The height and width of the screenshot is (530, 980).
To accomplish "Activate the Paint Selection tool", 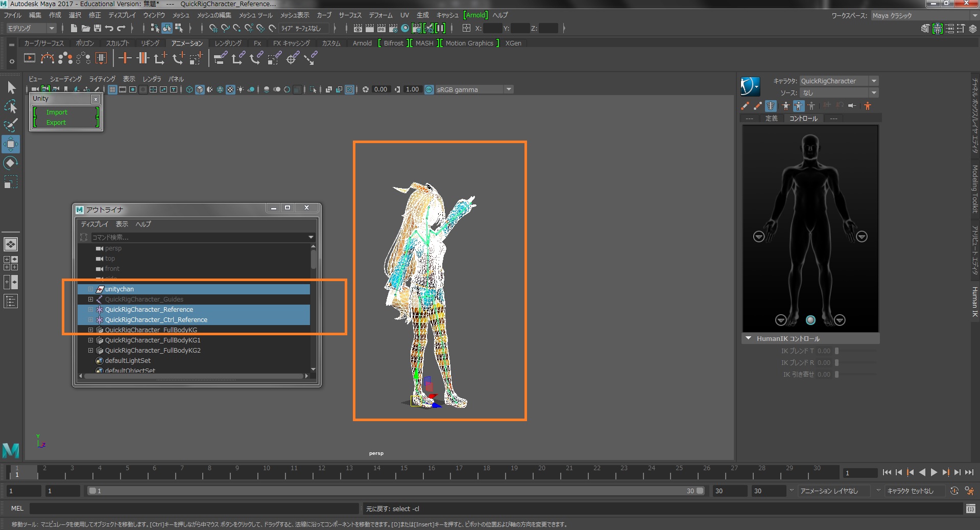I will tap(11, 125).
